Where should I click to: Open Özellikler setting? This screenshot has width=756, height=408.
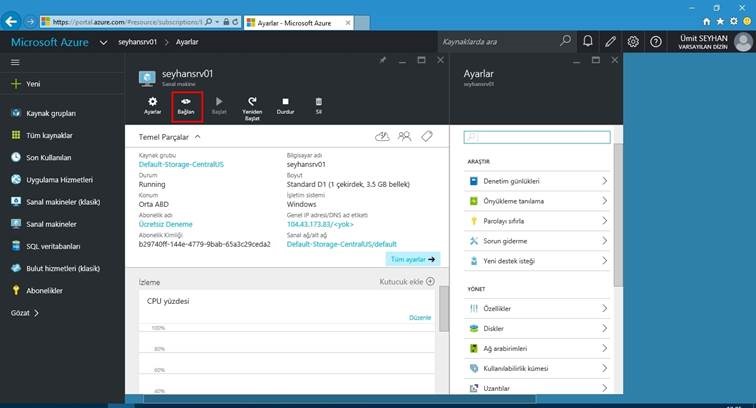[x=537, y=309]
